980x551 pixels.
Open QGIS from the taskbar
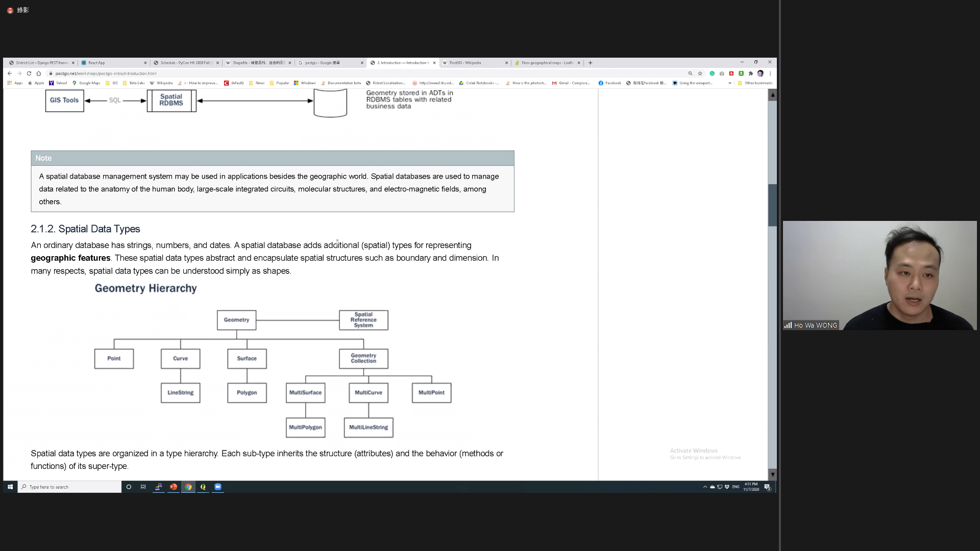coord(203,487)
